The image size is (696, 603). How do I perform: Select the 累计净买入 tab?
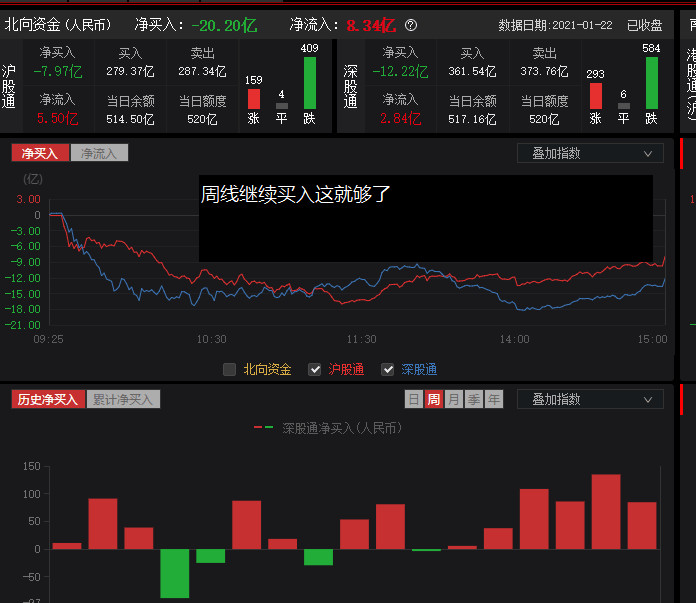point(123,399)
